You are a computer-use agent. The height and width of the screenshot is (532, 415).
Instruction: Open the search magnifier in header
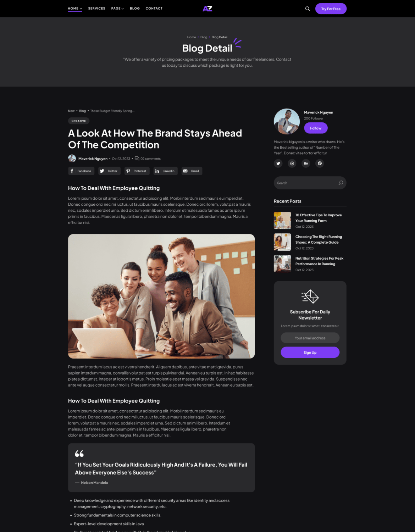pyautogui.click(x=308, y=9)
